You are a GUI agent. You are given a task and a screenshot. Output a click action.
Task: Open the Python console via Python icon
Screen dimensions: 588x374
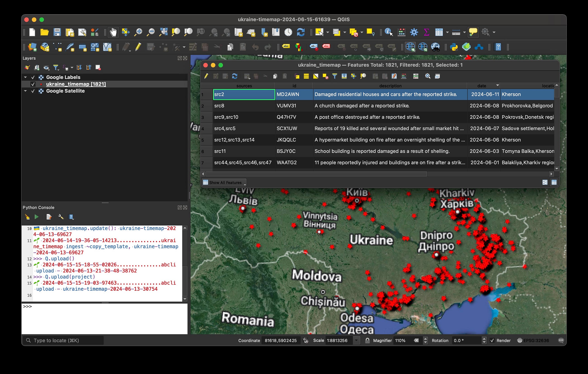454,47
